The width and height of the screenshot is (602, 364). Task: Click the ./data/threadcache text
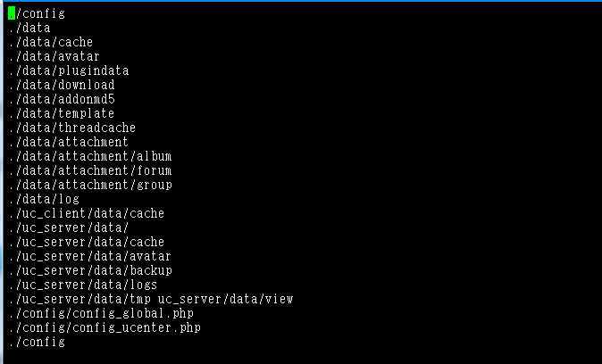click(x=71, y=128)
